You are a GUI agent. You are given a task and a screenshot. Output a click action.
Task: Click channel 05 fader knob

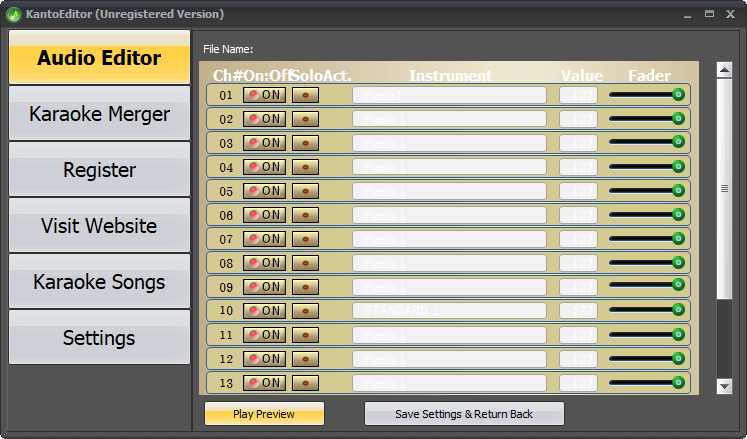pyautogui.click(x=678, y=190)
